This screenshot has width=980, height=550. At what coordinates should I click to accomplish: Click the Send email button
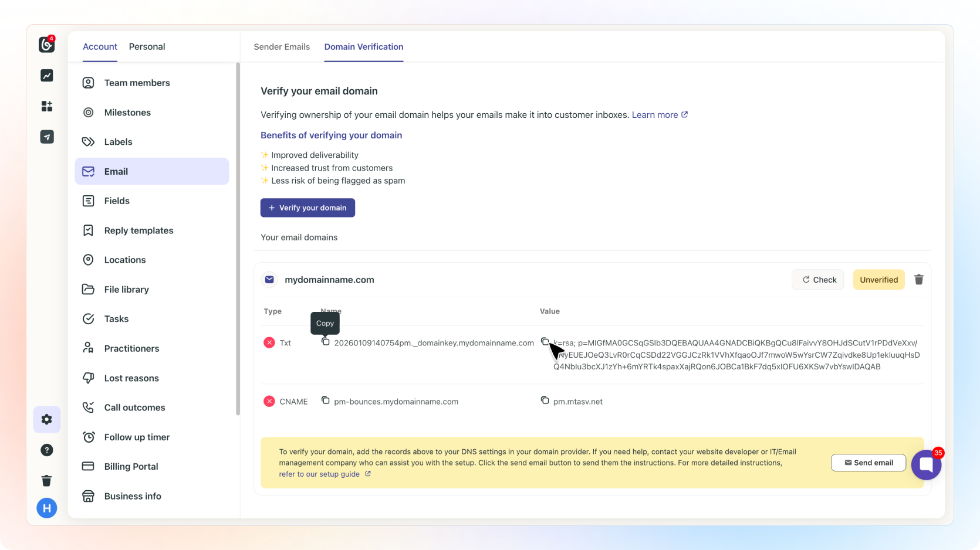click(x=869, y=463)
